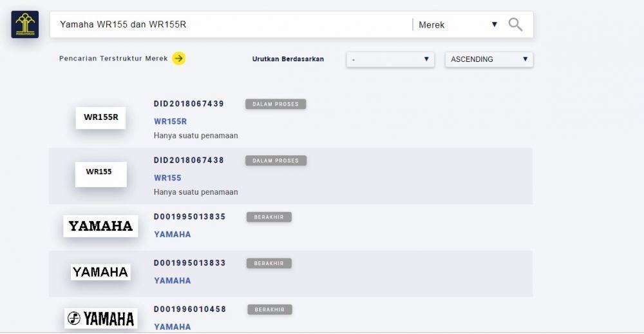The image size is (644, 334).
Task: Click the Urutkan Berdasarkan label
Action: (x=288, y=59)
